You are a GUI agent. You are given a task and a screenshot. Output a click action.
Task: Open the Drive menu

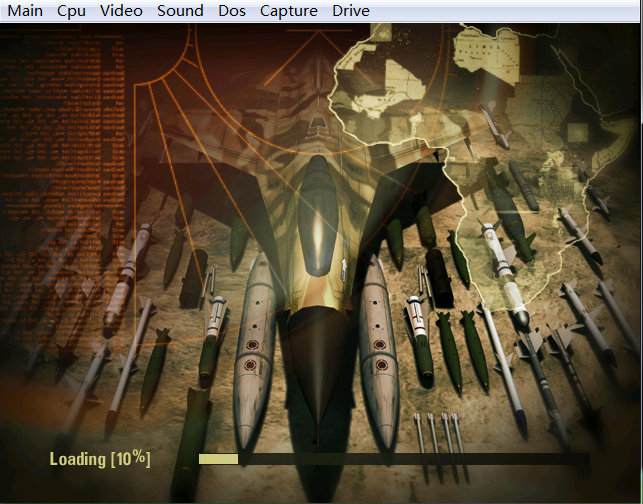pyautogui.click(x=351, y=11)
